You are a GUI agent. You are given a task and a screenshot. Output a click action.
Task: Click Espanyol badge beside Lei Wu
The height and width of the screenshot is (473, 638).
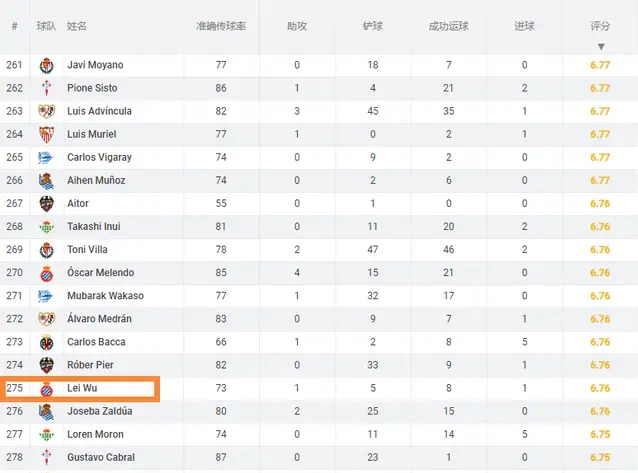coord(46,388)
